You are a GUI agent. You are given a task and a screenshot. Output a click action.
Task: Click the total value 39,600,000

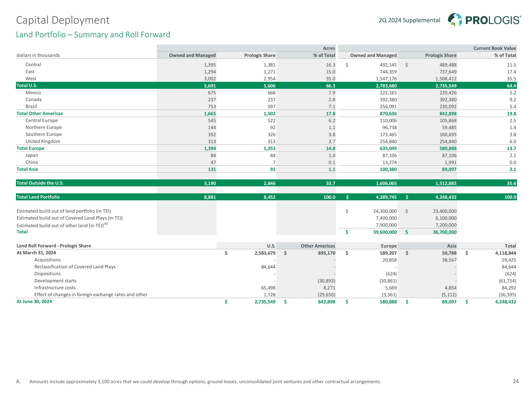click(x=385, y=232)
